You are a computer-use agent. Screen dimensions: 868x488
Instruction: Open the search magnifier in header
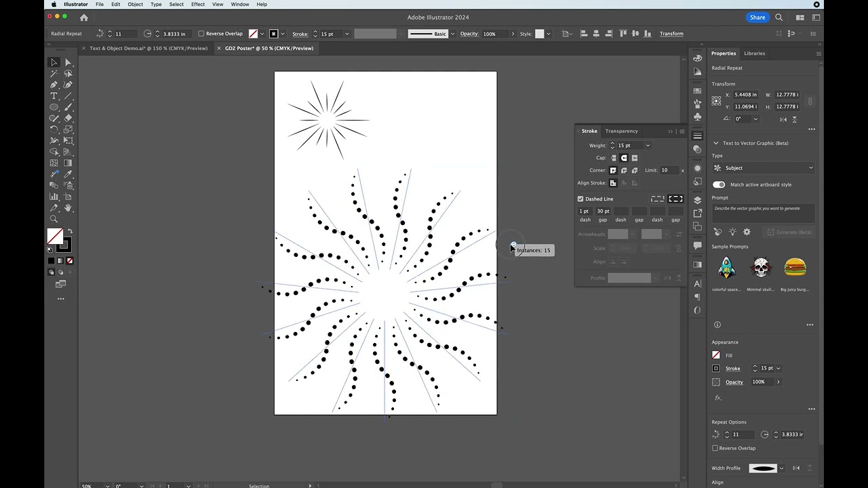779,18
